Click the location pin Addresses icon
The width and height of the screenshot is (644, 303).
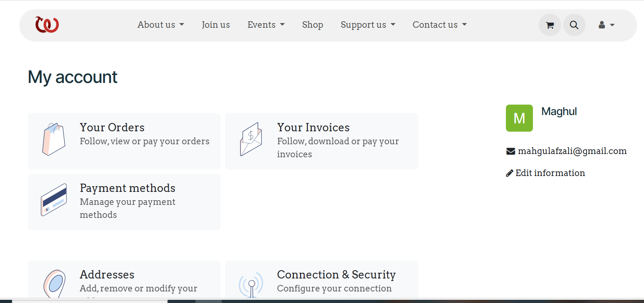(x=54, y=284)
